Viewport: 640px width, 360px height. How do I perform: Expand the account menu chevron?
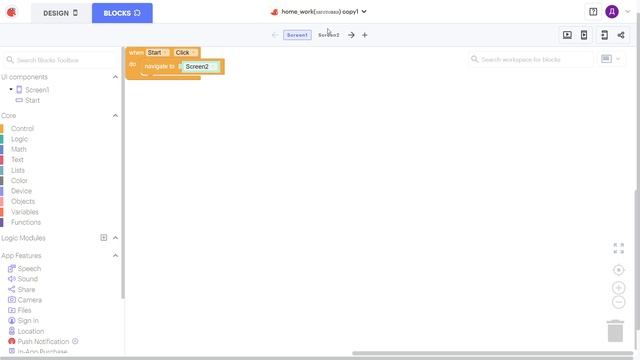click(628, 12)
